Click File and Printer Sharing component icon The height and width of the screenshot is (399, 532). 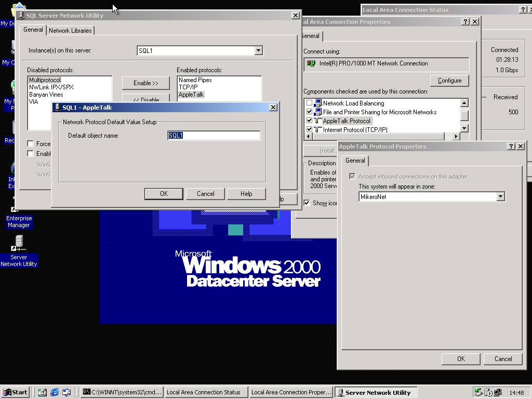(318, 112)
